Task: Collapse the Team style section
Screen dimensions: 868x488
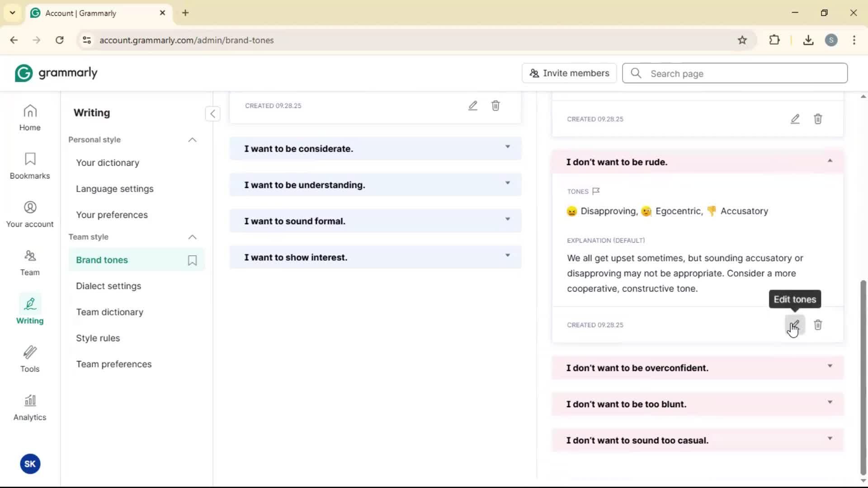Action: click(192, 237)
